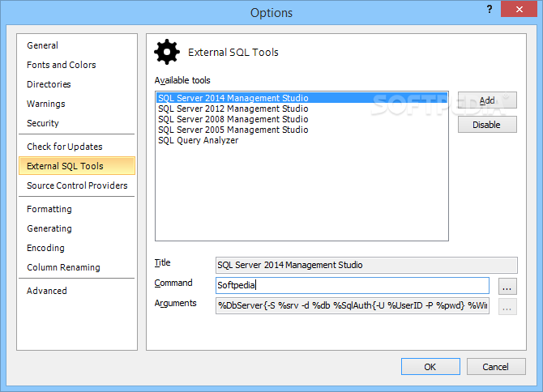Choose SQL Query Analyzer from available tools

click(x=198, y=140)
